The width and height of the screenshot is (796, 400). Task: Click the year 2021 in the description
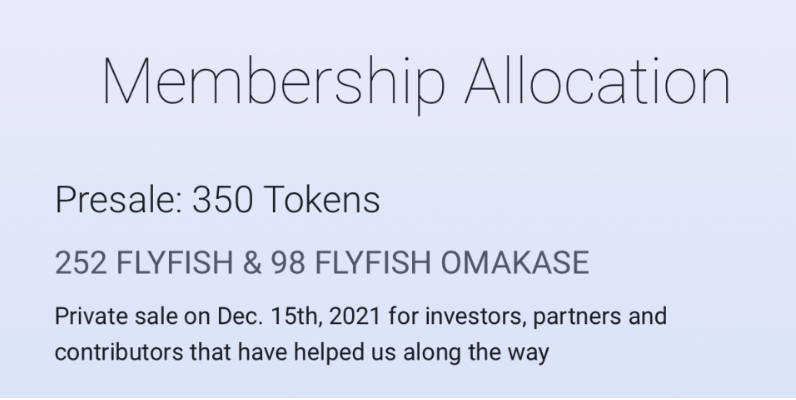click(x=354, y=316)
